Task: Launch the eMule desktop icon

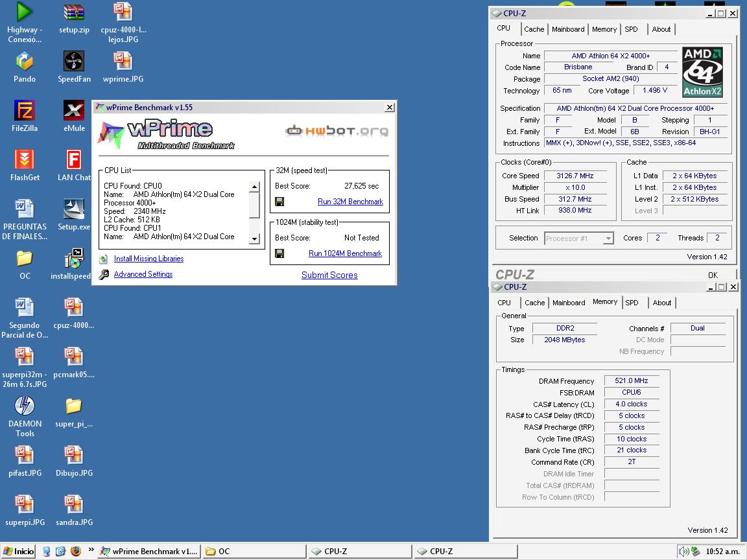Action: coord(74,116)
